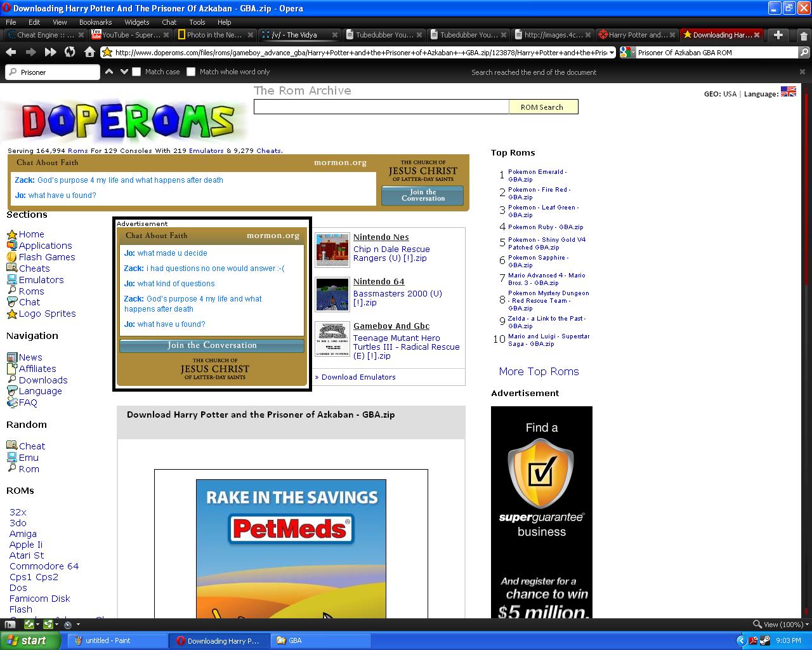Open the closed tabs trash can
The width and height of the screenshot is (812, 650).
804,36
